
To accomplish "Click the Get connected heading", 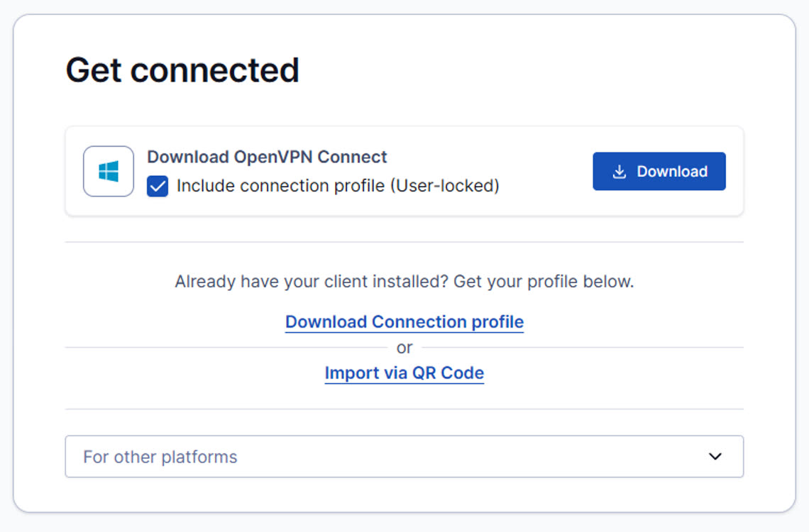I will click(182, 70).
